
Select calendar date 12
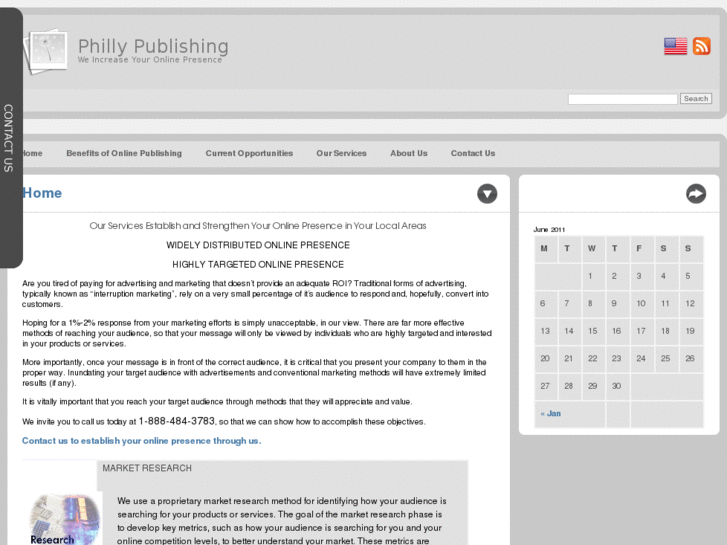(690, 303)
